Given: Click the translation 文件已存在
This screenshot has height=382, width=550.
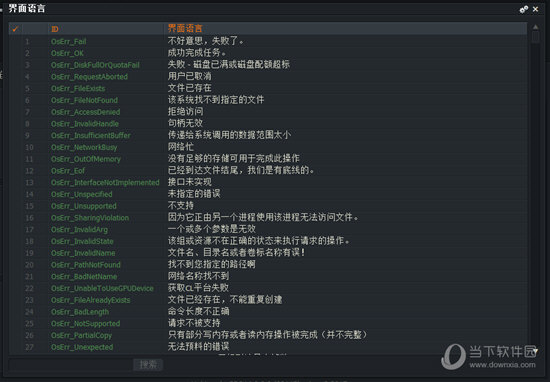Looking at the screenshot, I should pyautogui.click(x=189, y=88).
